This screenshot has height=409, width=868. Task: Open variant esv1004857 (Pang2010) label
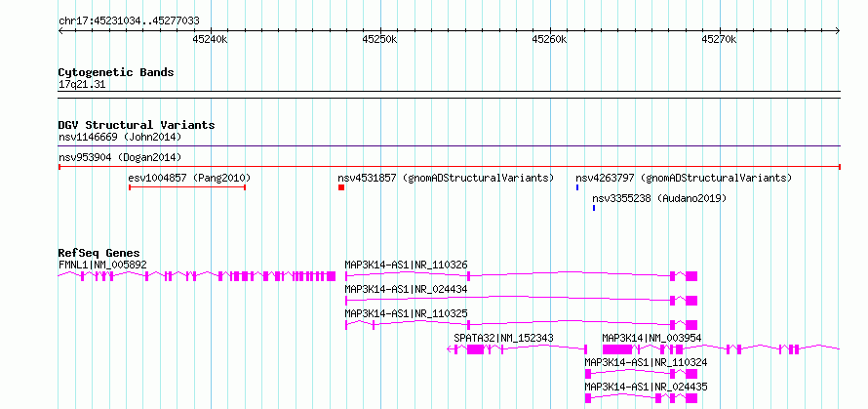point(190,178)
